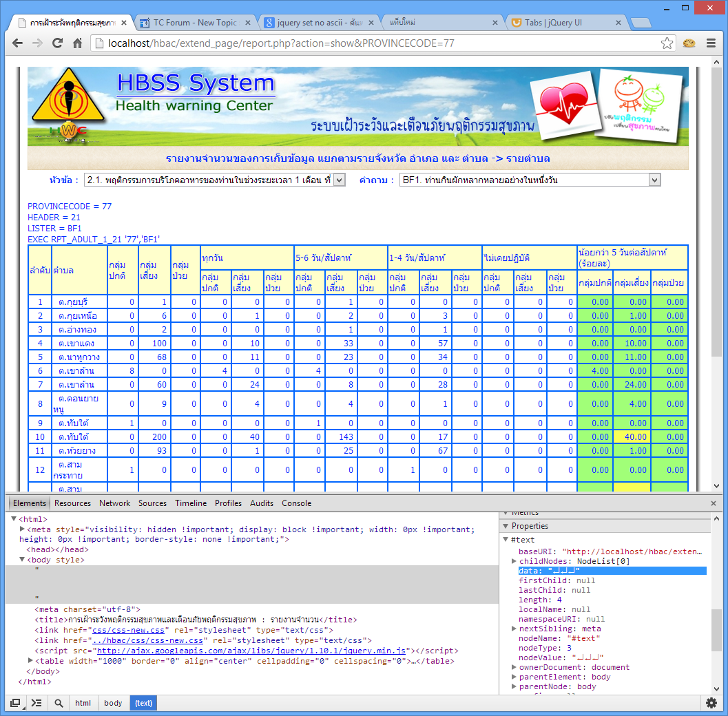Open the Profiles panel in DevTools
Viewport: 728px width, 716px height.
tap(228, 503)
